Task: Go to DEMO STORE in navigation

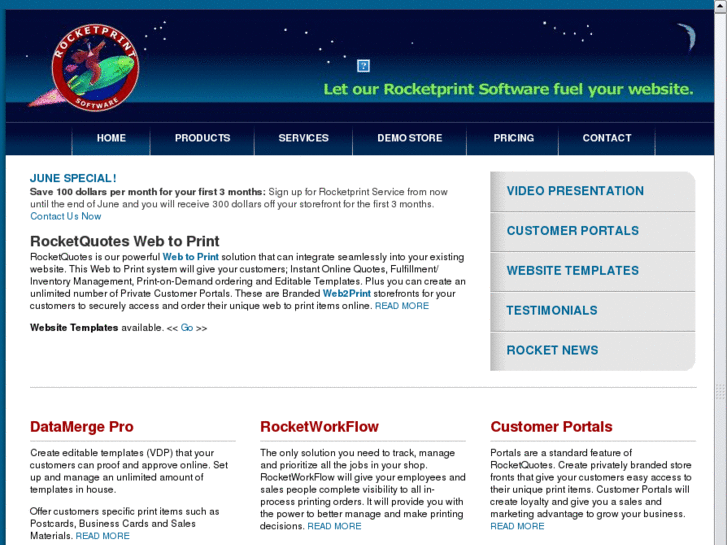Action: point(409,138)
